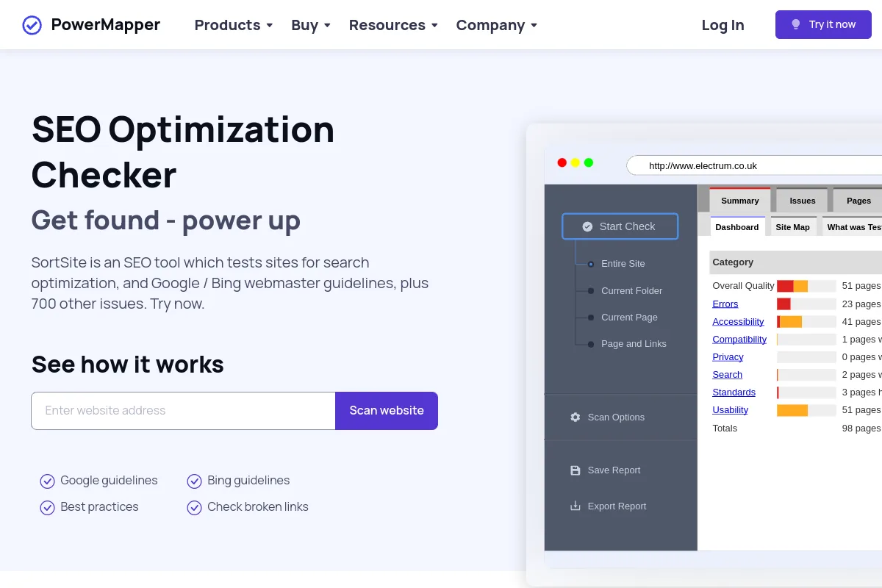Expand the Resources dropdown menu
882x588 pixels.
coord(393,25)
